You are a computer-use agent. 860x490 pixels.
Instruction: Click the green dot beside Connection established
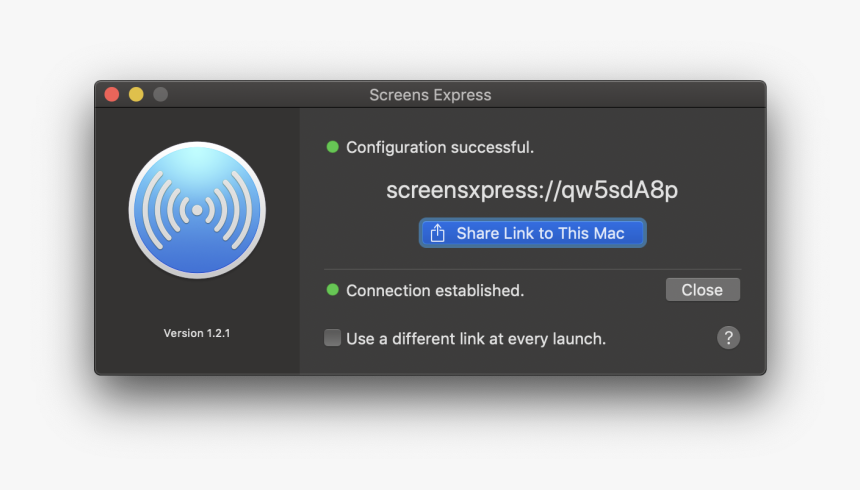[332, 290]
